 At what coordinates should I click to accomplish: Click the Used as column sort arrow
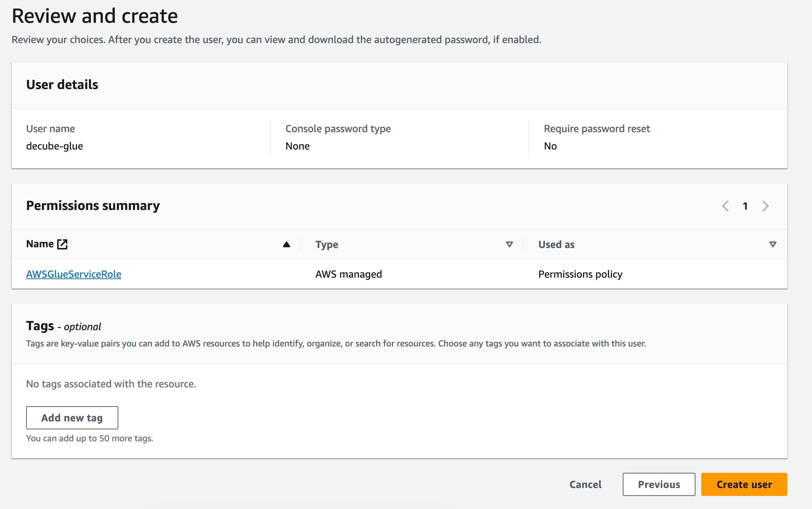[x=773, y=244]
